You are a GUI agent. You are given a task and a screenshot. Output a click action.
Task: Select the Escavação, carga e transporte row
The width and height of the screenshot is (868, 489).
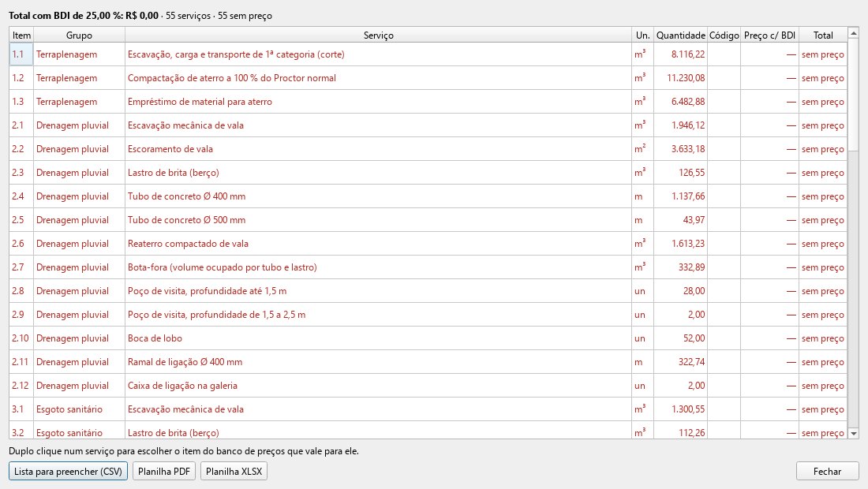tap(428, 54)
